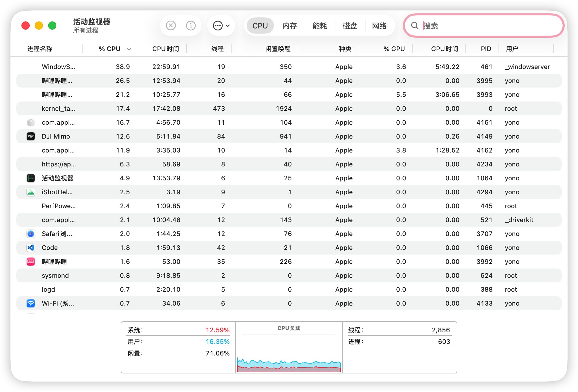Open the 网络 tab
The width and height of the screenshot is (578, 392).
point(379,26)
